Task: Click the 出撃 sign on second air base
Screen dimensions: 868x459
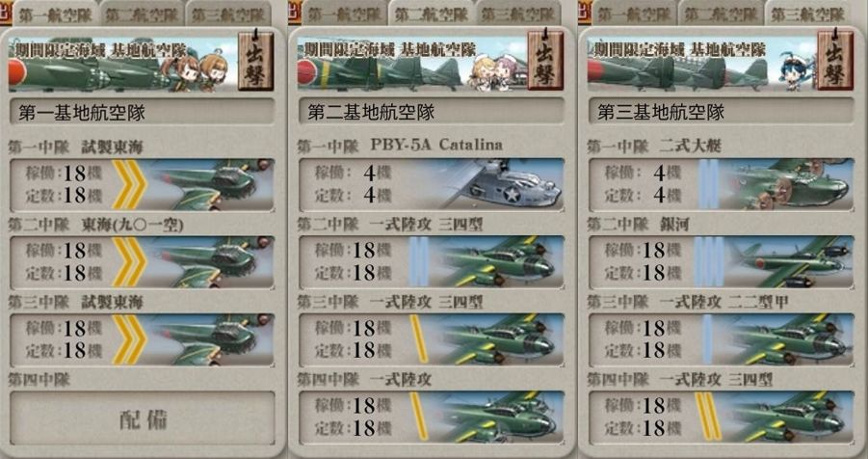Action: (x=545, y=61)
